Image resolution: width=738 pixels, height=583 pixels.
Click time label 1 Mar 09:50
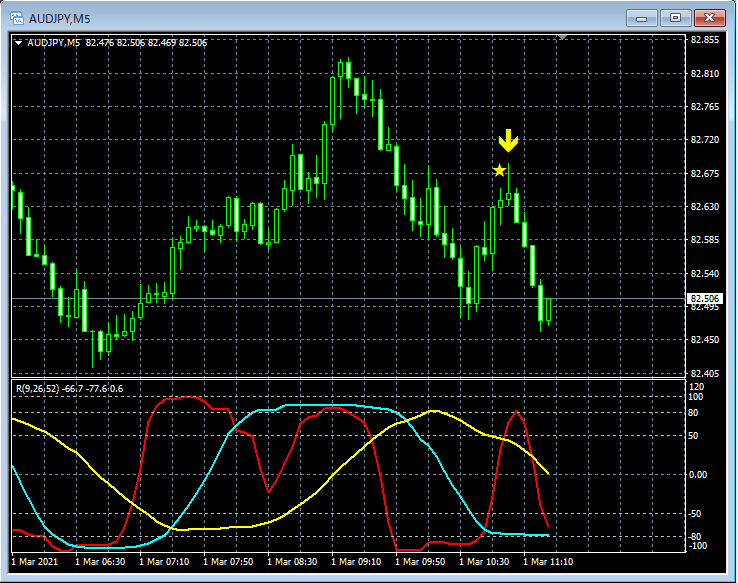click(420, 562)
